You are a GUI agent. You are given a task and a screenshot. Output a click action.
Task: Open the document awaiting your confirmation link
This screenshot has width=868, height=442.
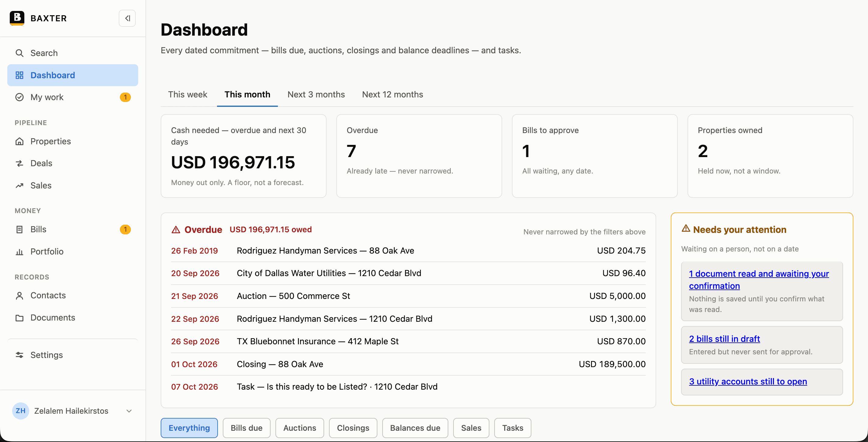tap(759, 279)
